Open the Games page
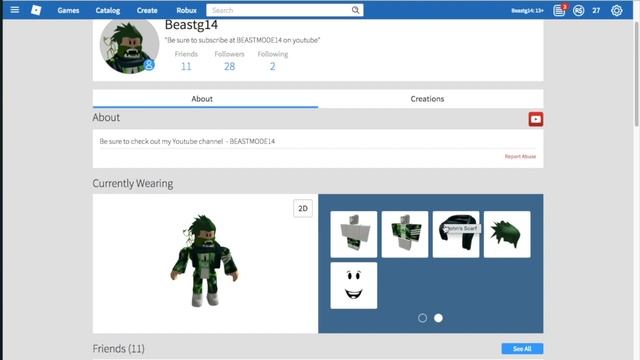The height and width of the screenshot is (360, 640). click(x=68, y=10)
